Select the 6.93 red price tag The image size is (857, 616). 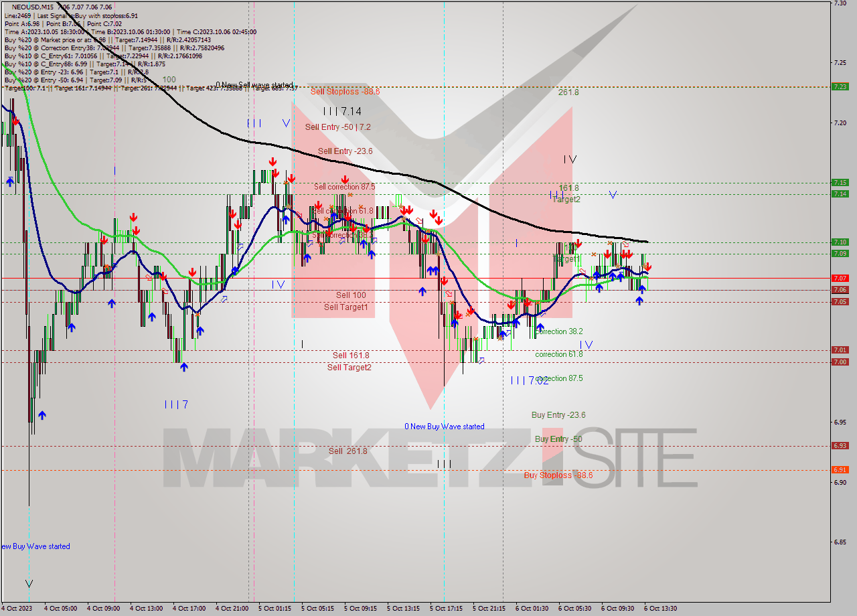pos(840,446)
